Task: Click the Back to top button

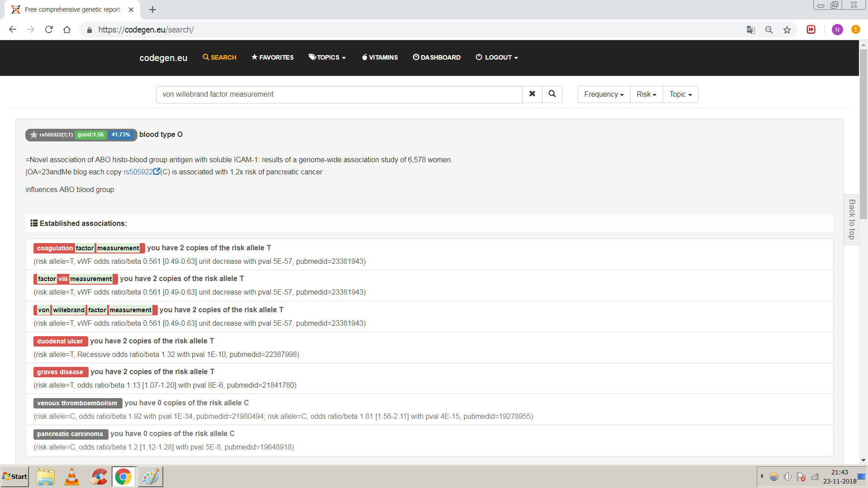Action: [x=851, y=220]
